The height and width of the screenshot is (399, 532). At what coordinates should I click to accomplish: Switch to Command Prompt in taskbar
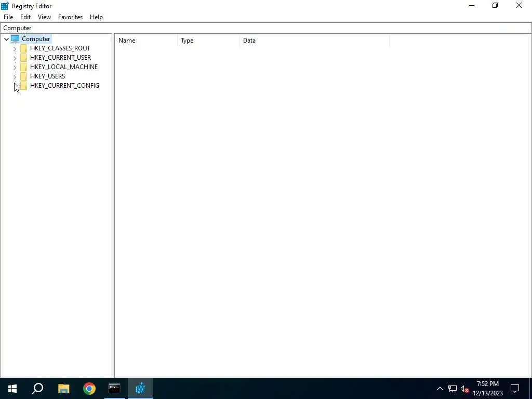click(114, 389)
